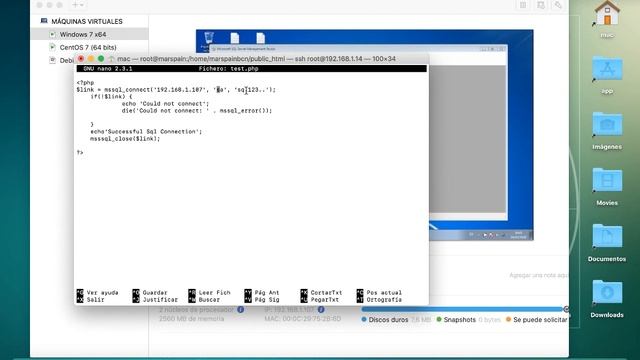Image resolution: width=640 pixels, height=360 pixels.
Task: Open the Imágenes folder on desktop
Action: tap(607, 131)
